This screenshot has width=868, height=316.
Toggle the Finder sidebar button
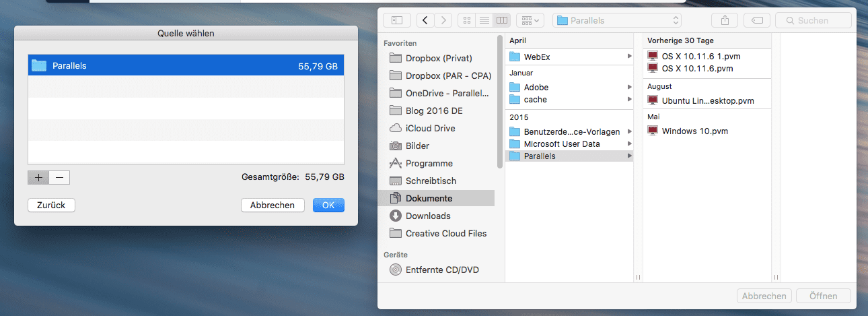coord(397,20)
